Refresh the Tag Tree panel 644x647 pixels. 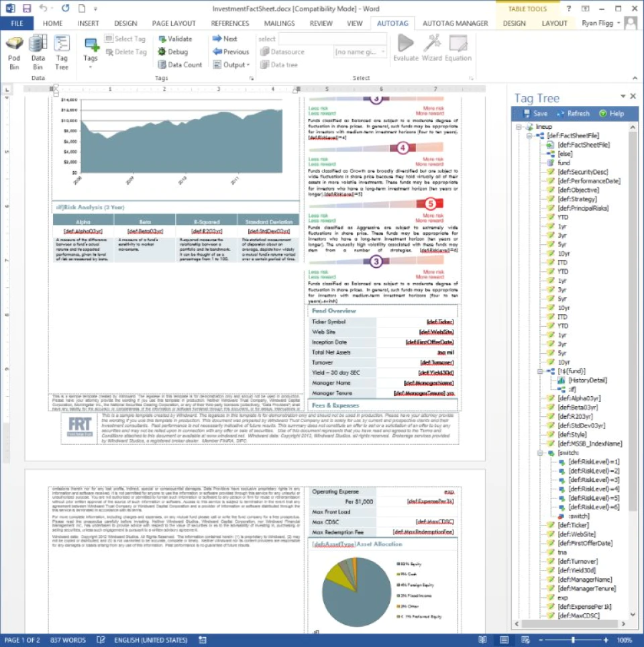click(573, 113)
